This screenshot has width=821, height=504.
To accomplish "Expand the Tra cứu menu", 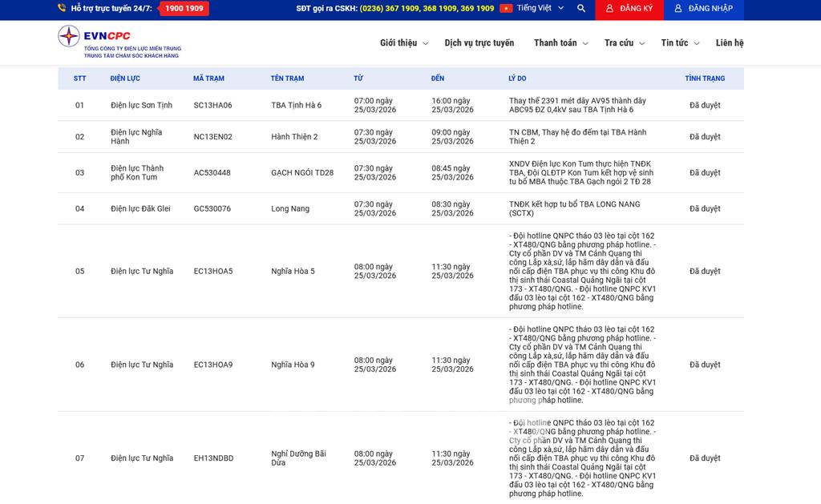I will (x=624, y=43).
